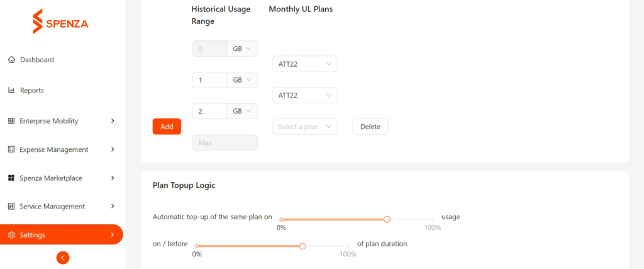Screen dimensions: 644x269
Task: Open the first ATT22 plan dropdown
Action: [x=305, y=64]
